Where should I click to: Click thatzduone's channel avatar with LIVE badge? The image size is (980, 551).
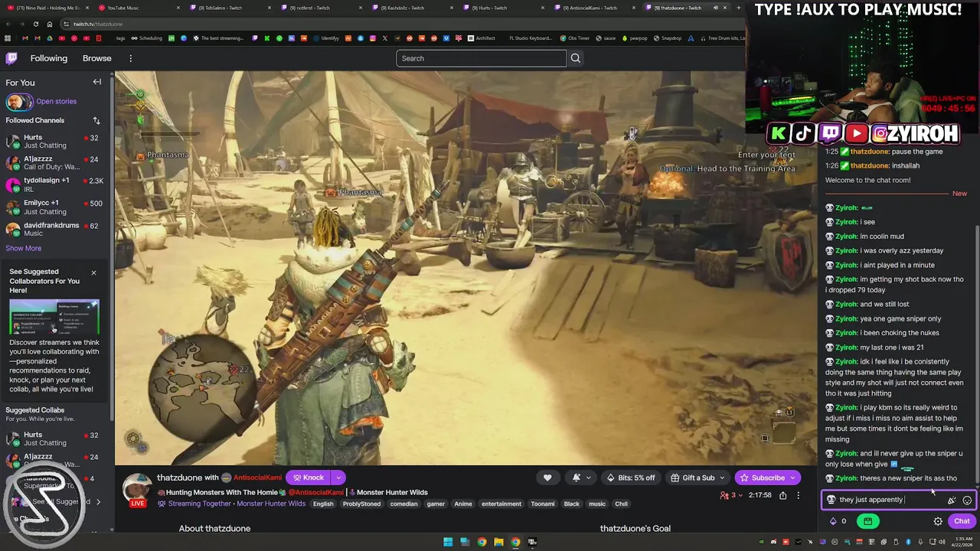coord(138,491)
